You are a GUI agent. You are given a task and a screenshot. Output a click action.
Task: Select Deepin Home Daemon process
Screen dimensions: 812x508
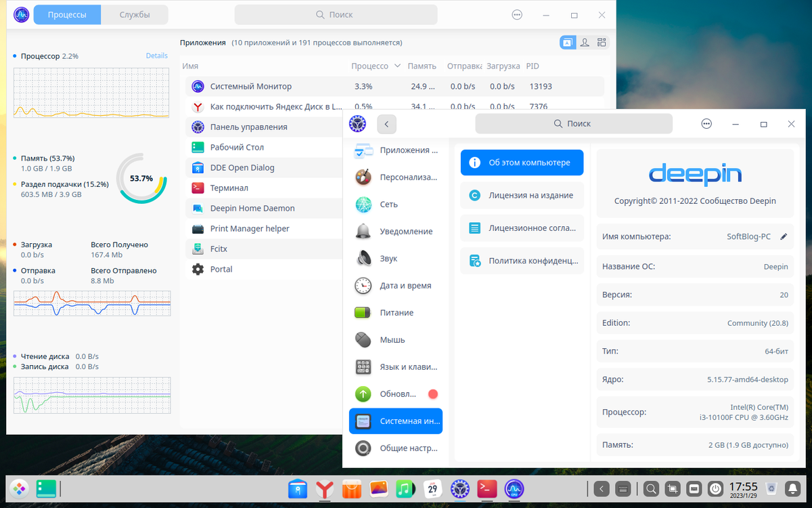coord(264,208)
